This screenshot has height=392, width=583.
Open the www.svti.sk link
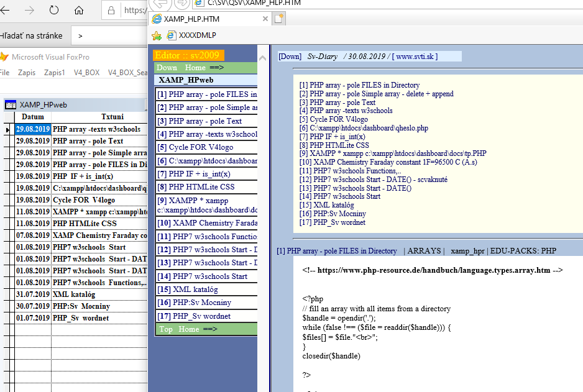click(x=416, y=57)
